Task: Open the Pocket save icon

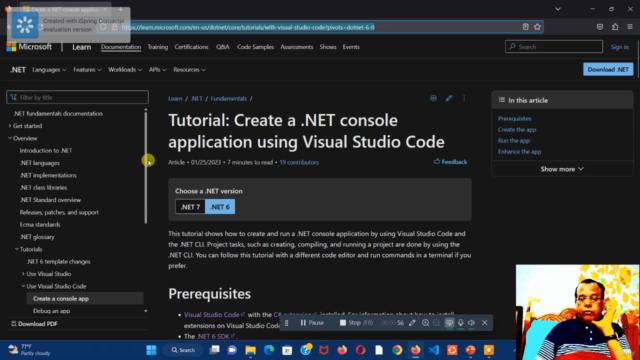Action: point(600,27)
